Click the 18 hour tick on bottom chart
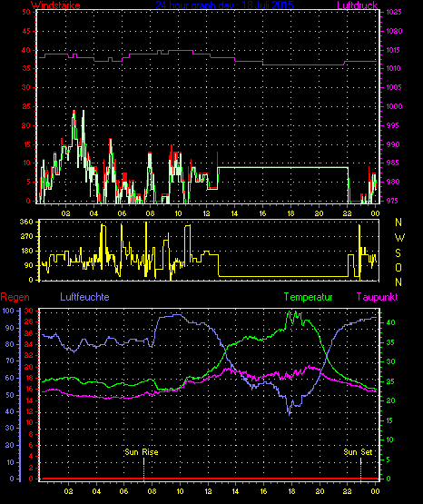This screenshot has width=423, height=504. 291,491
